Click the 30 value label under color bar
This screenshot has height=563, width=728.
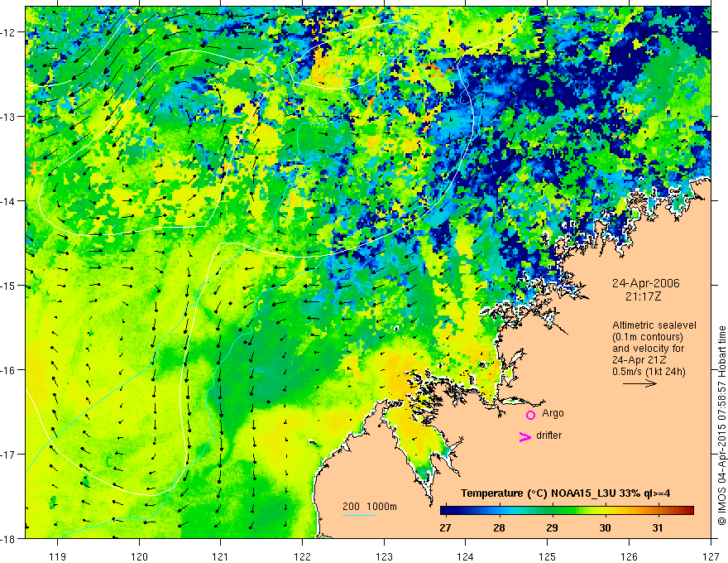coord(605,528)
